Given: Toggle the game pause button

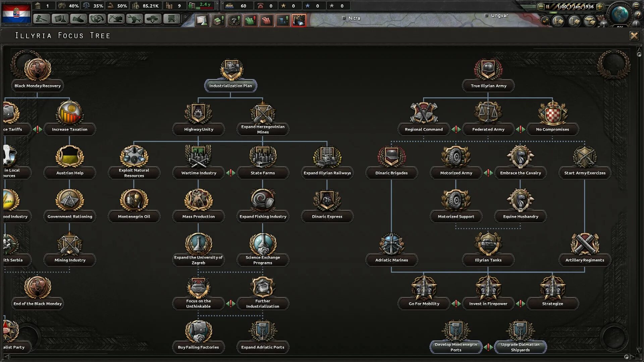Looking at the screenshot, I should [548, 6].
